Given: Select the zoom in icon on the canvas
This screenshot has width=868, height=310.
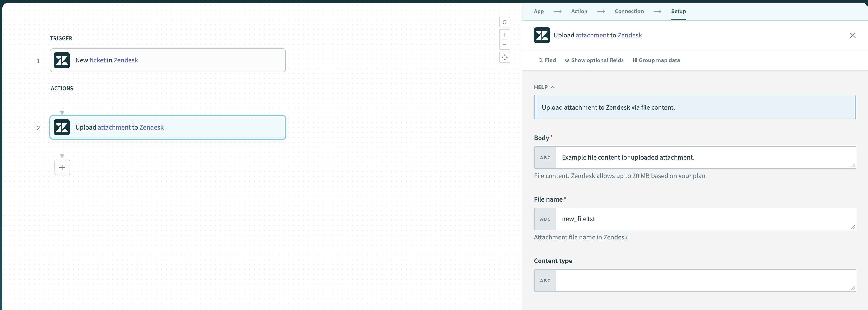Looking at the screenshot, I should tap(504, 34).
